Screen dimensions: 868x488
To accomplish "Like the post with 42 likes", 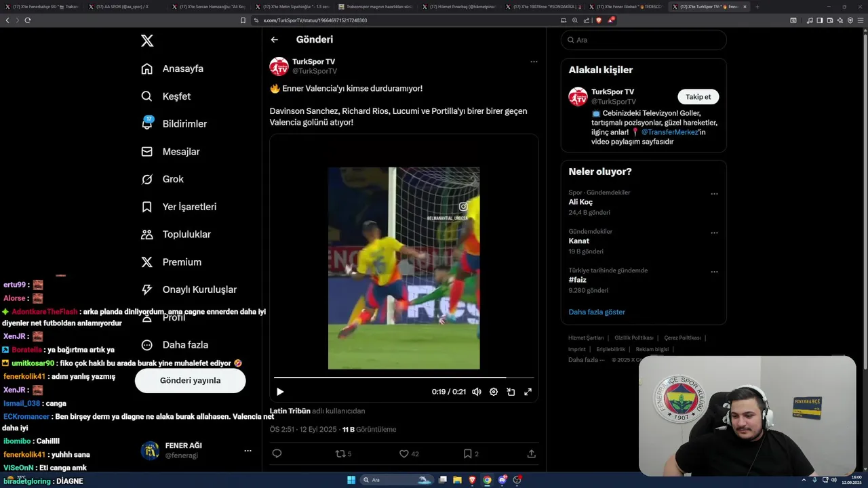I will pos(408,453).
